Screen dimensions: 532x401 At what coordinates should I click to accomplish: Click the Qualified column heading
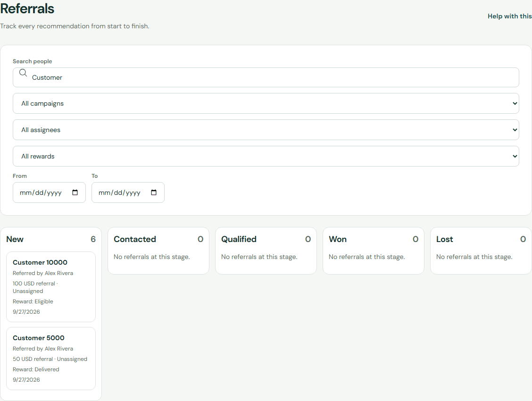click(x=239, y=239)
